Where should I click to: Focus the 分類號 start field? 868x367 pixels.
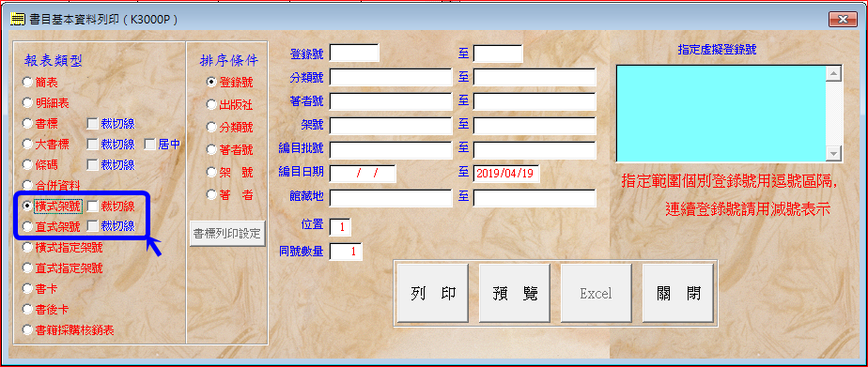pyautogui.click(x=391, y=77)
